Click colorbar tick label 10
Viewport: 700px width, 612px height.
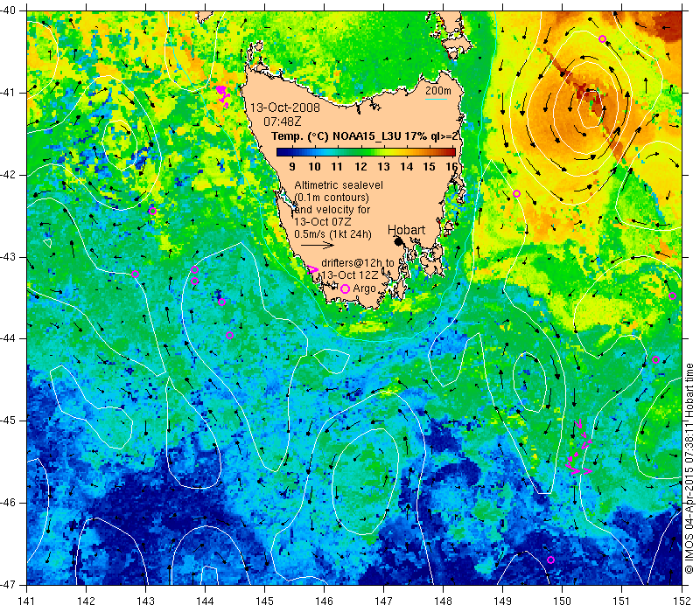tap(314, 166)
